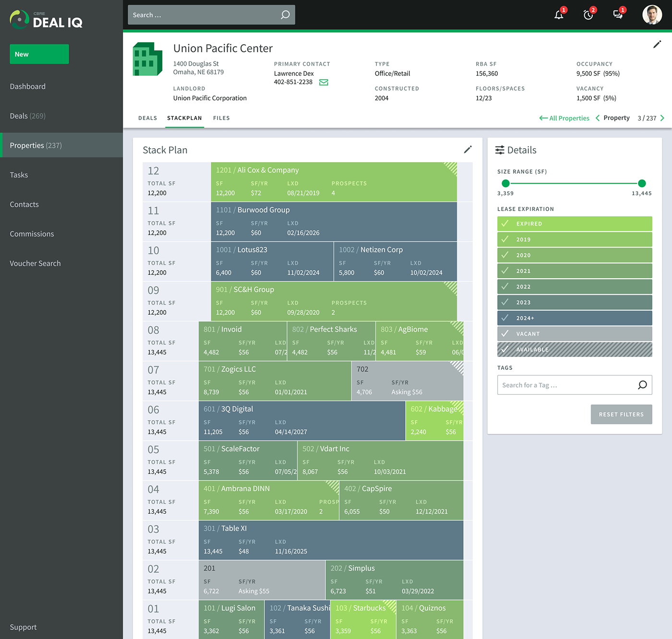
Task: Select suite 1001 Lotus823
Action: coord(272,261)
